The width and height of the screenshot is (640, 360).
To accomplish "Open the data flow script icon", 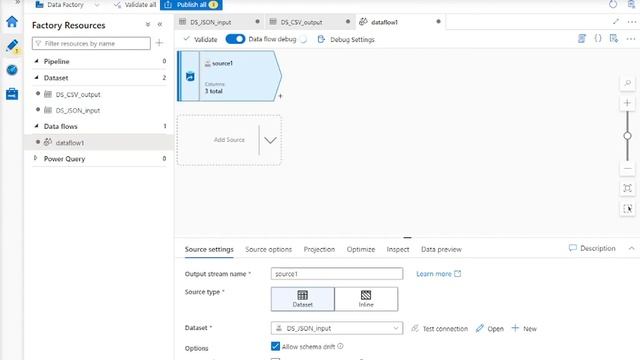I will pos(582,38).
